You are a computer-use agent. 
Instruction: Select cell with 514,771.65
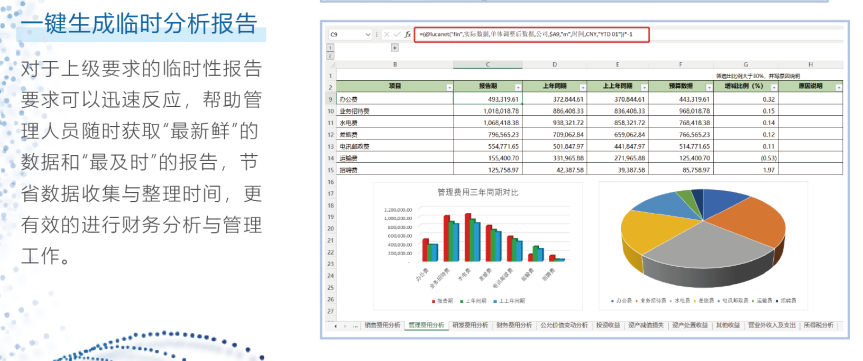(x=681, y=146)
